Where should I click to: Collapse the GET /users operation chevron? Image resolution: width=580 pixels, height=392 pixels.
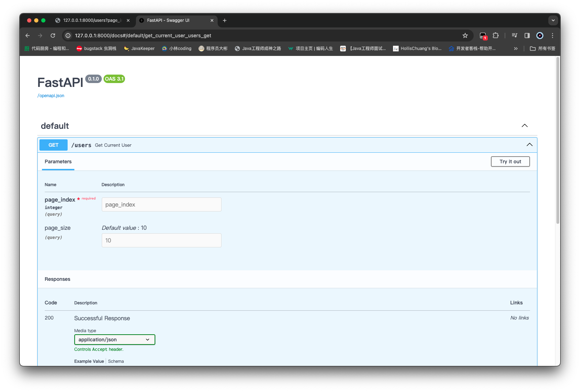[530, 145]
